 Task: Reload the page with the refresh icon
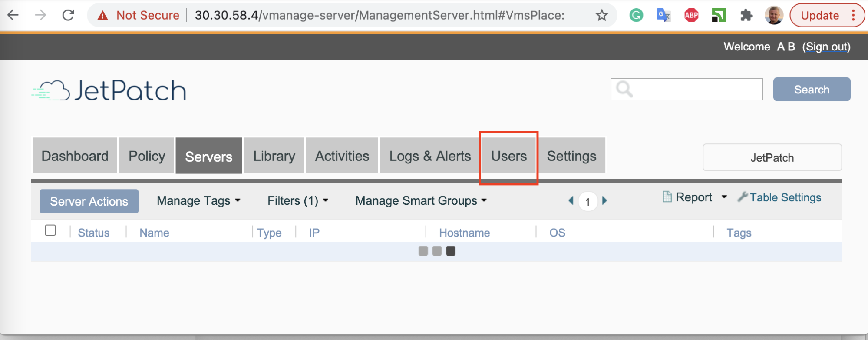[x=68, y=15]
